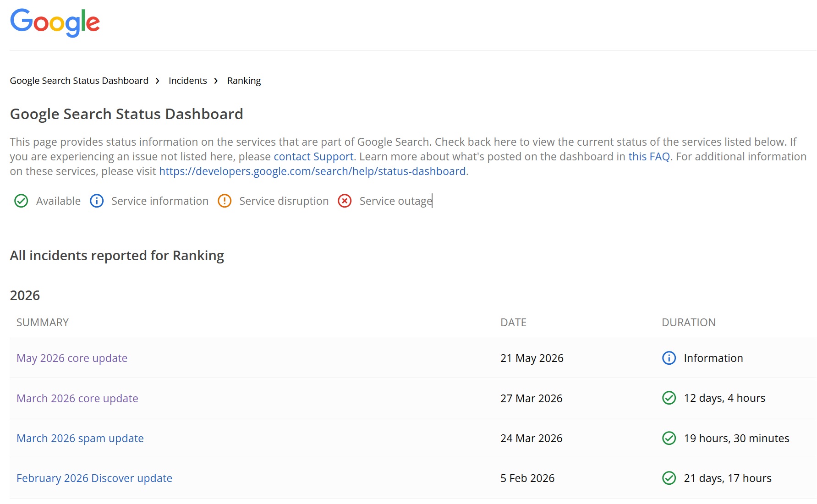The width and height of the screenshot is (817, 504).
Task: Open the February 2026 Discover update incident
Action: coord(94,478)
